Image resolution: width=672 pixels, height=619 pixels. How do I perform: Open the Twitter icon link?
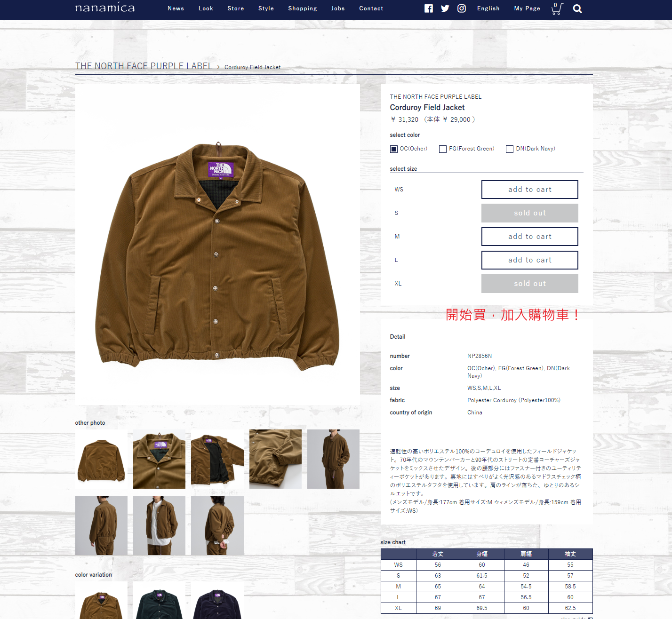(445, 8)
